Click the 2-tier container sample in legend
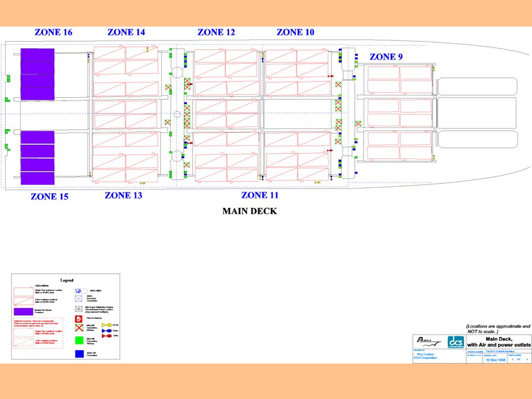This screenshot has width=532, height=399. [x=23, y=301]
